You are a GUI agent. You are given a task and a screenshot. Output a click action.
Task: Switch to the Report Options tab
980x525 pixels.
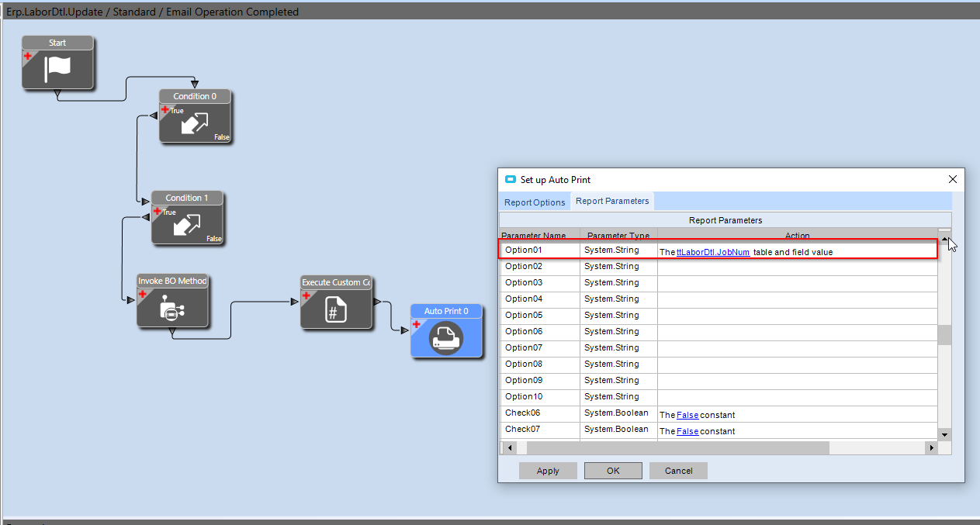pyautogui.click(x=534, y=201)
